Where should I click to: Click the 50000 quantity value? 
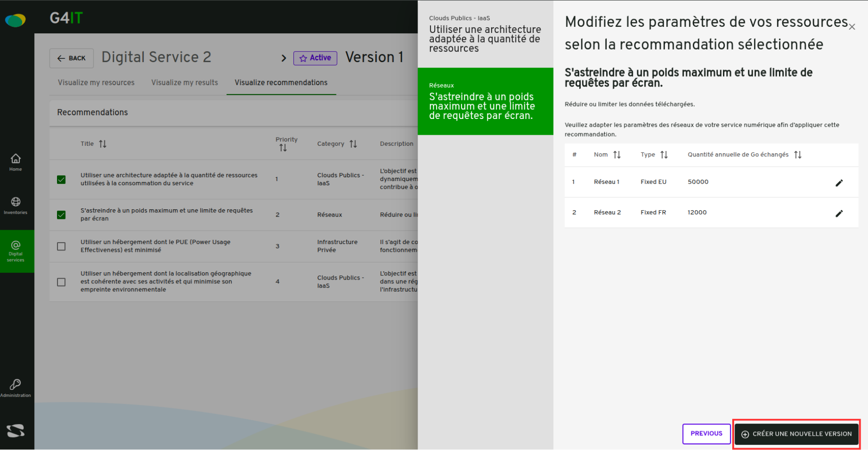[698, 182]
